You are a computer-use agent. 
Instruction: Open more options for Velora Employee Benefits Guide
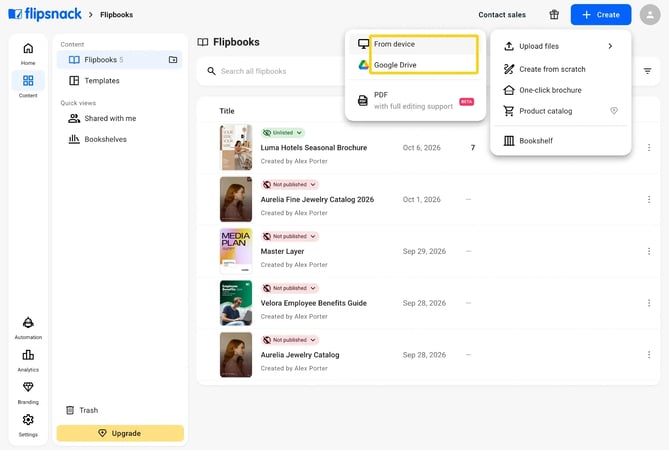click(649, 303)
